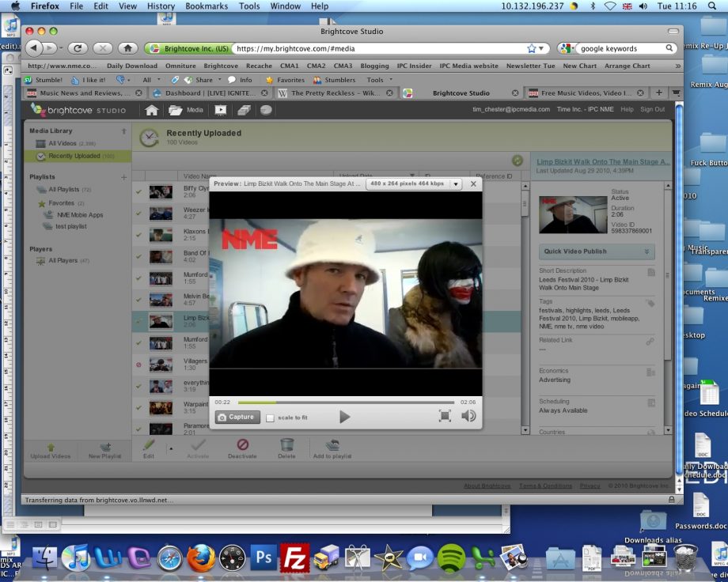Switch to Music News and Reviews tab
Image resolution: width=728 pixels, height=582 pixels.
coord(84,93)
